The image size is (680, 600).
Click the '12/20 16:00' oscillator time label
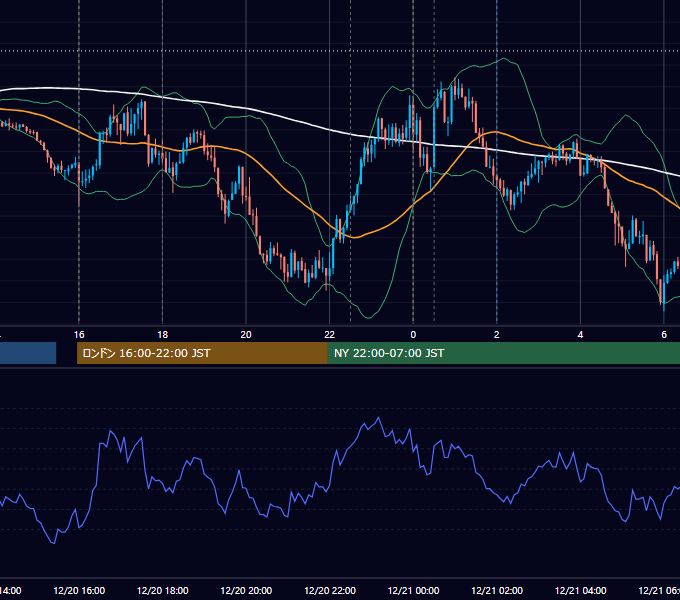79,590
